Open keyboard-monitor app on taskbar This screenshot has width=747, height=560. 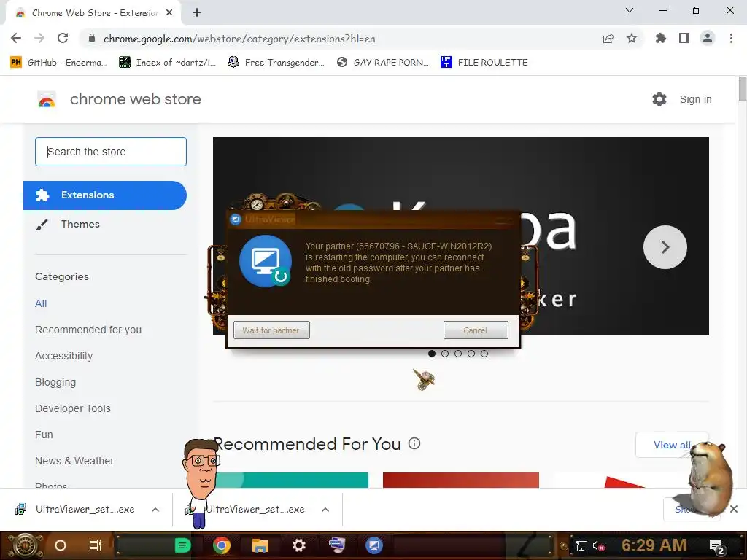click(336, 545)
